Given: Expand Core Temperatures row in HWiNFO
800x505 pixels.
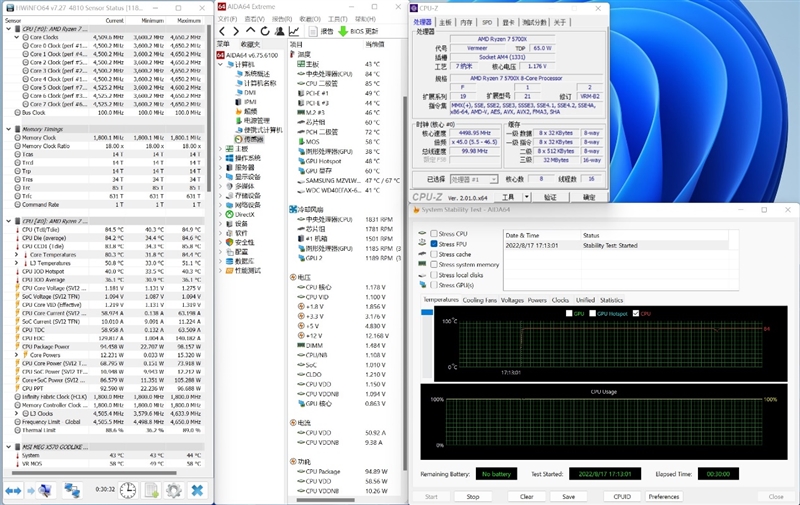Looking at the screenshot, I should [17, 255].
